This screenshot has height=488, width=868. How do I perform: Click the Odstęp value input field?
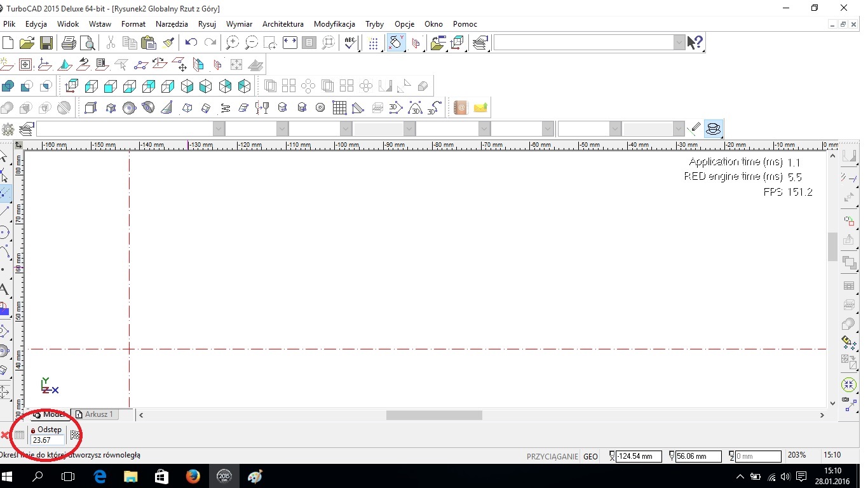tap(48, 440)
